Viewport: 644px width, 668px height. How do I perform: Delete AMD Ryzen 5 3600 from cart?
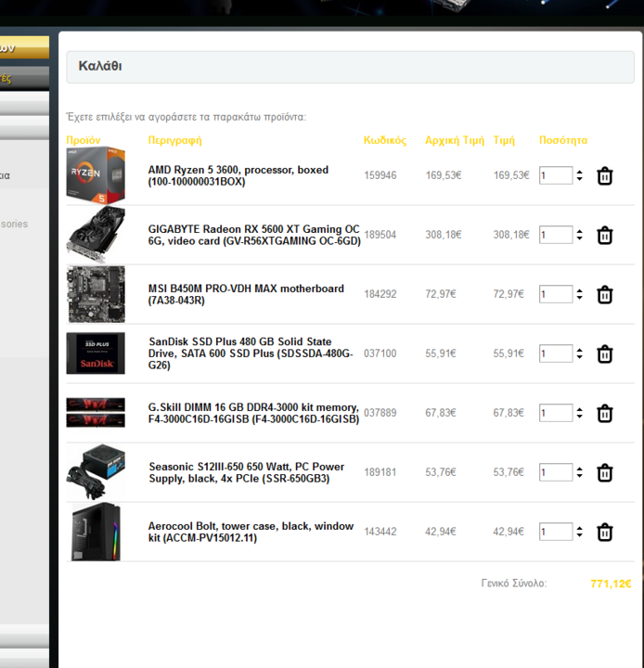pos(604,175)
